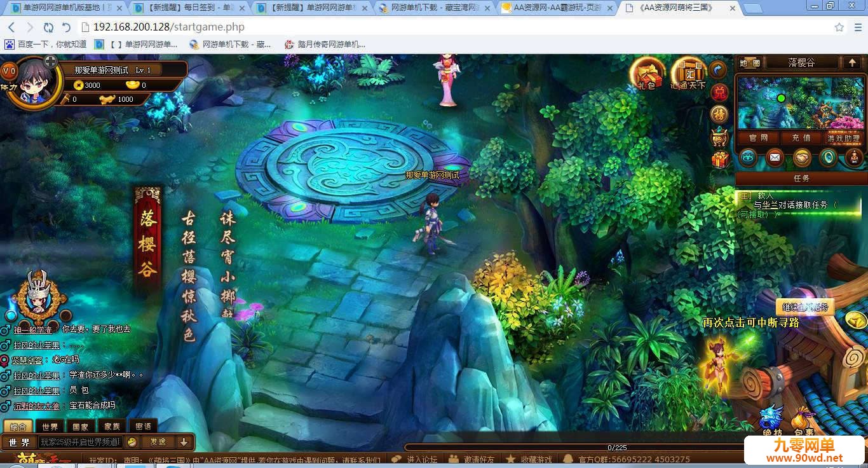The image size is (868, 468).
Task: Click the 充值 recharge button
Action: point(801,138)
